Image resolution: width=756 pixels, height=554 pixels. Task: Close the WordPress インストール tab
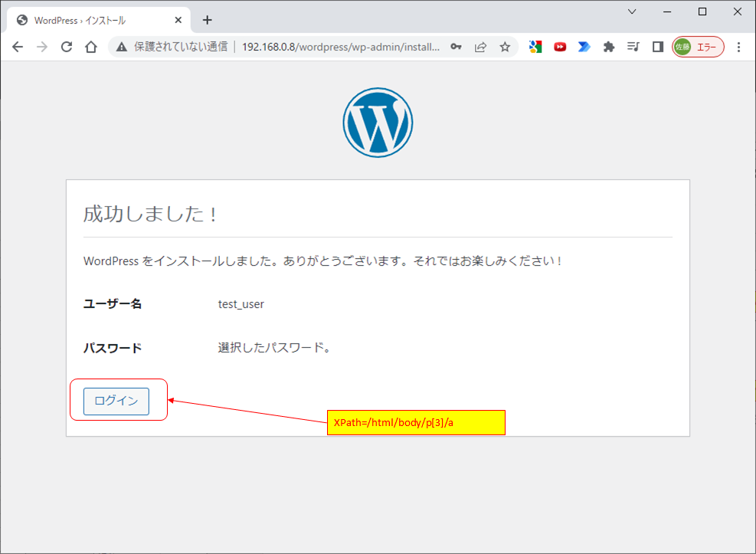178,20
